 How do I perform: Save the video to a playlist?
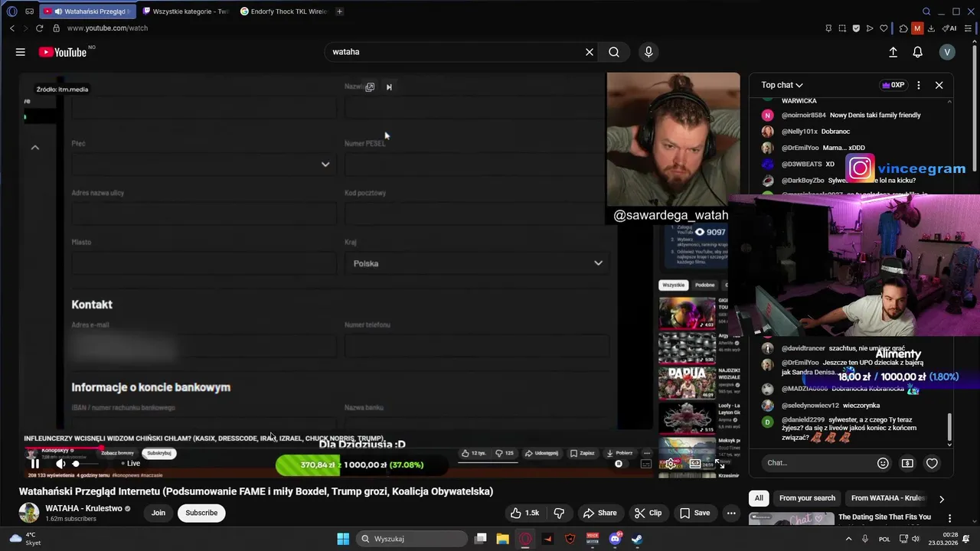click(694, 513)
